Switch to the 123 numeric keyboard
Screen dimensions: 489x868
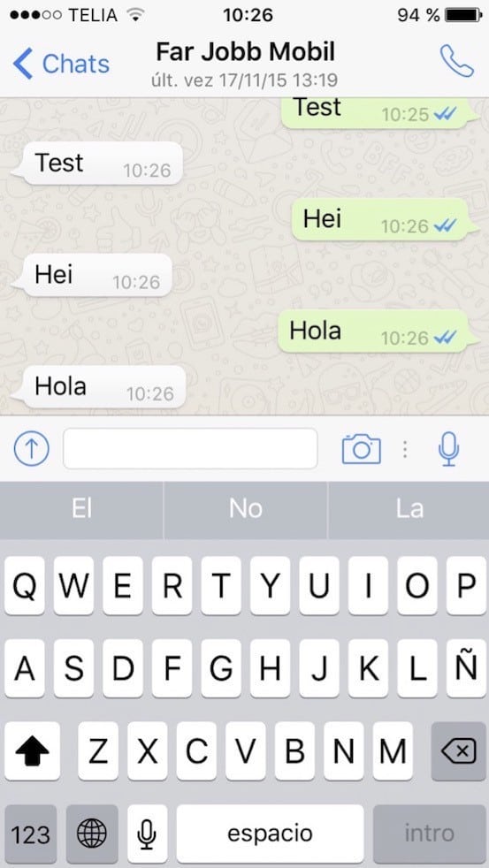pyautogui.click(x=30, y=834)
